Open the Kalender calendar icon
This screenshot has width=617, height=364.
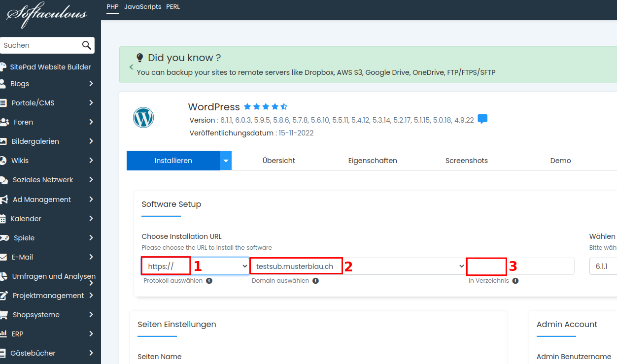(x=2, y=219)
